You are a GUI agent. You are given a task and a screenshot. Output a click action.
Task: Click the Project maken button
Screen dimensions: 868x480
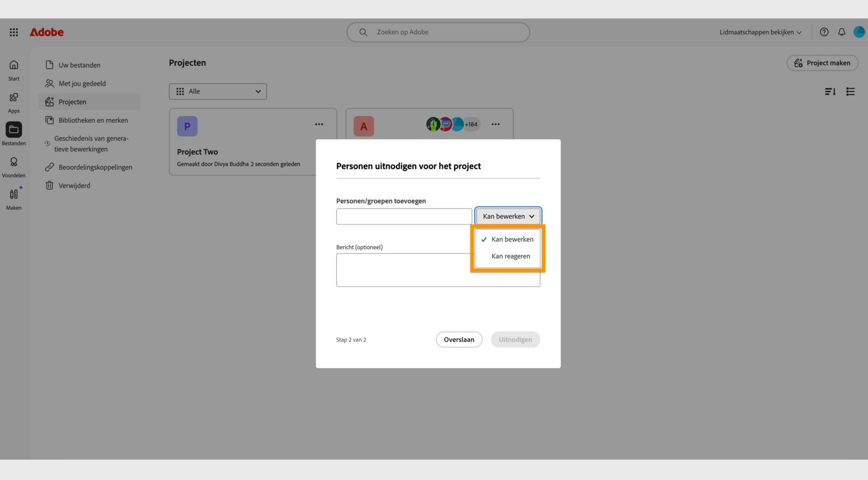[822, 63]
